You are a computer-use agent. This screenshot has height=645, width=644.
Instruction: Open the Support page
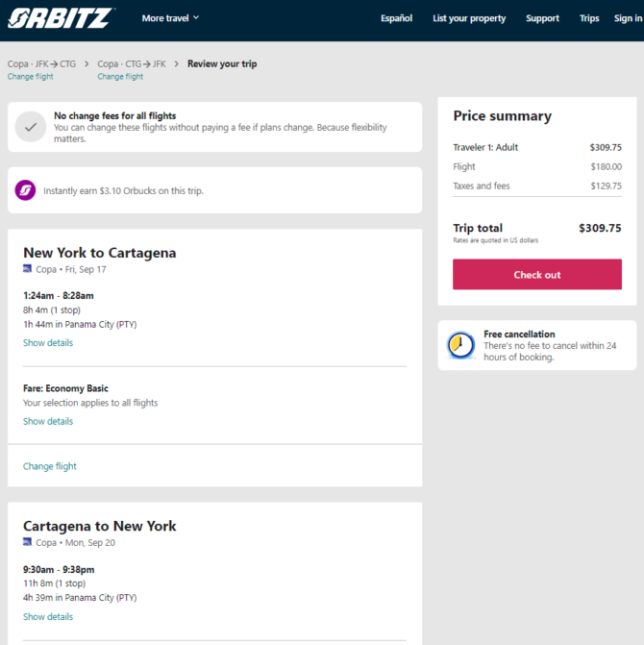[542, 18]
